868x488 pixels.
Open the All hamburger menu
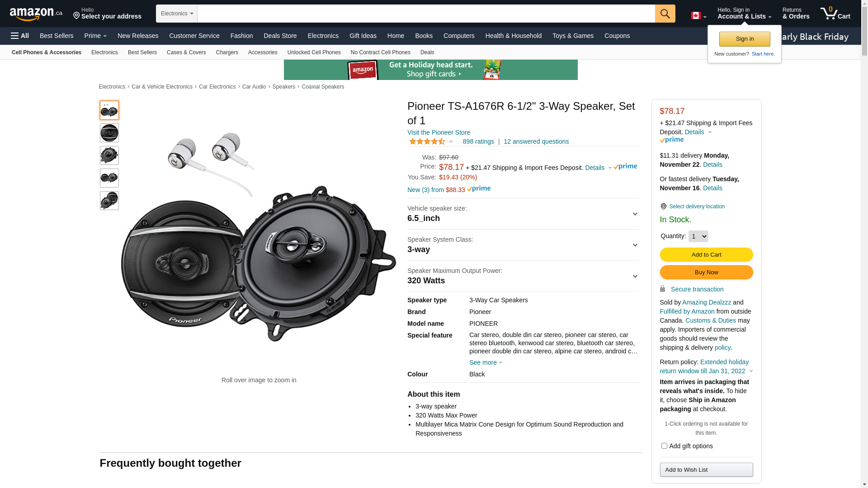[x=20, y=36]
